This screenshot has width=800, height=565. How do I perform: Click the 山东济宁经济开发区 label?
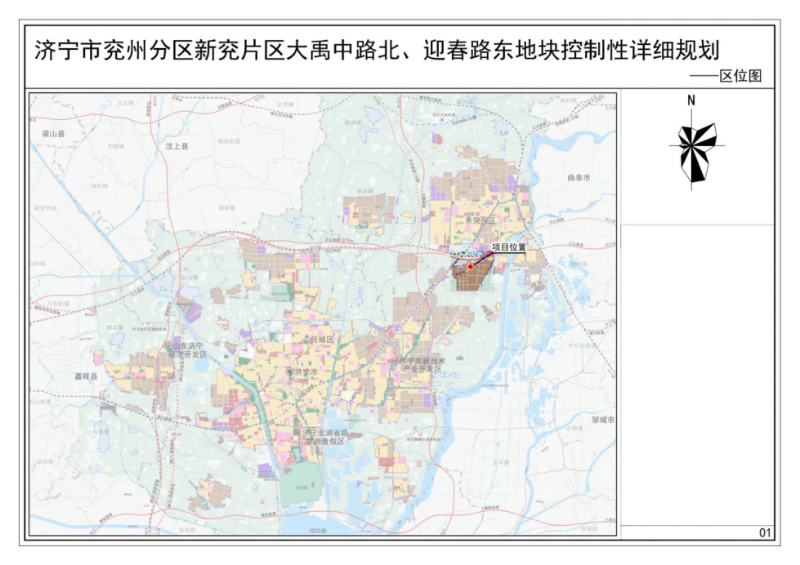[185, 350]
